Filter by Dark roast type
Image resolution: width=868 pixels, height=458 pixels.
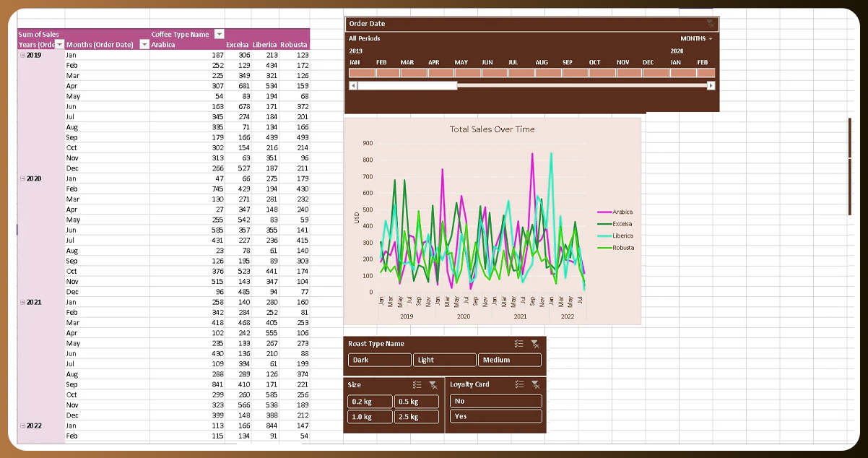[x=380, y=360]
